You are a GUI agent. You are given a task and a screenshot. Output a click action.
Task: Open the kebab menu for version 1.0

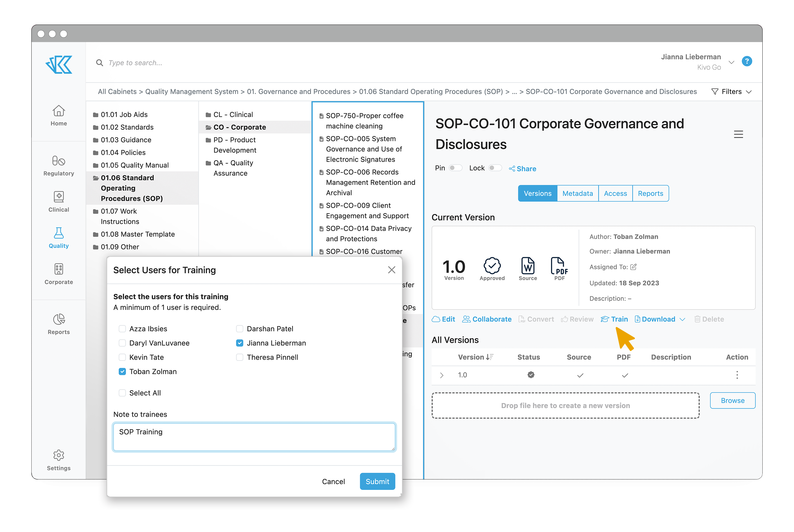737,375
